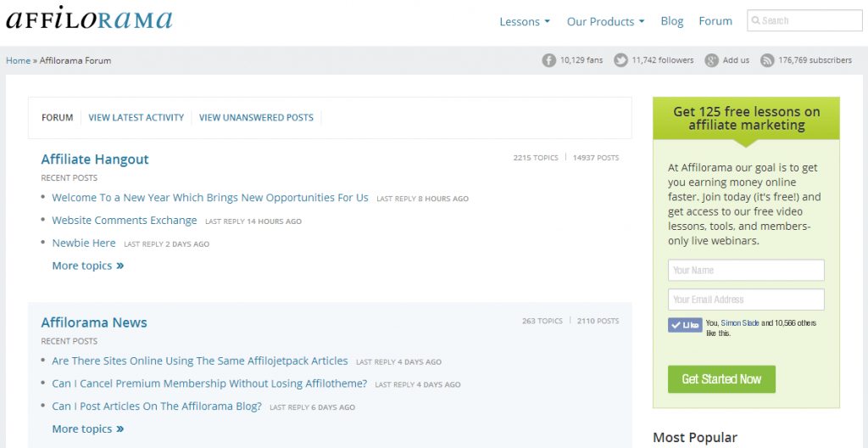
Task: Click the Twitter followers icon
Action: click(620, 60)
